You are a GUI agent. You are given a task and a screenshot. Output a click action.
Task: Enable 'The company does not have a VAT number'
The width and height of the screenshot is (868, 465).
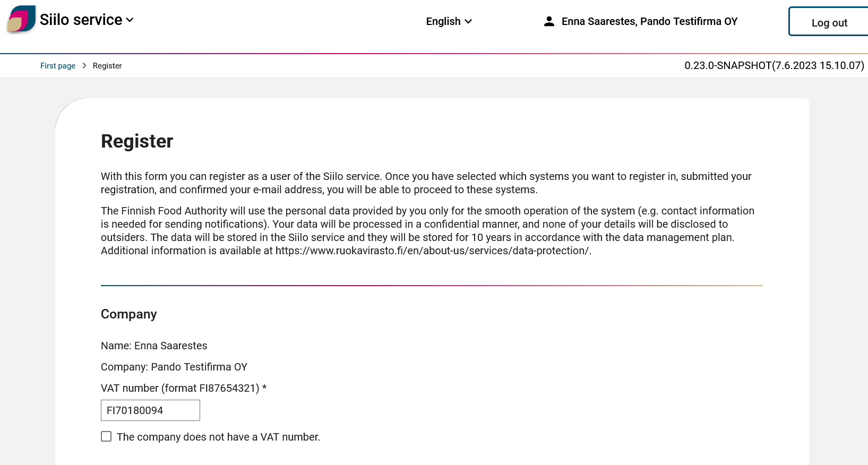(106, 436)
